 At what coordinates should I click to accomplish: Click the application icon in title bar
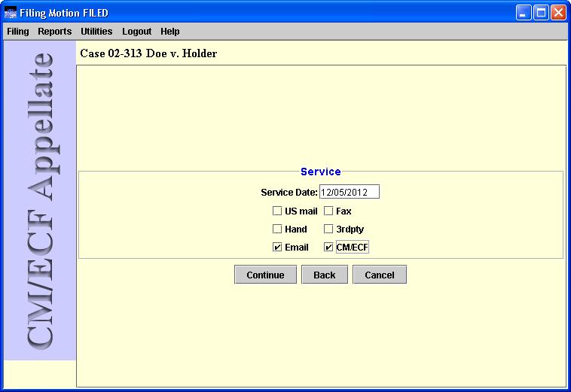11,13
